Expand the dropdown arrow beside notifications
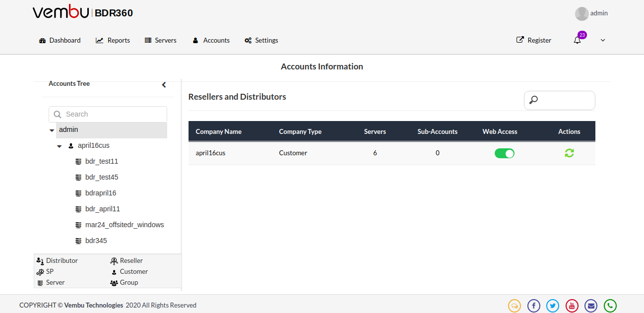 [603, 40]
